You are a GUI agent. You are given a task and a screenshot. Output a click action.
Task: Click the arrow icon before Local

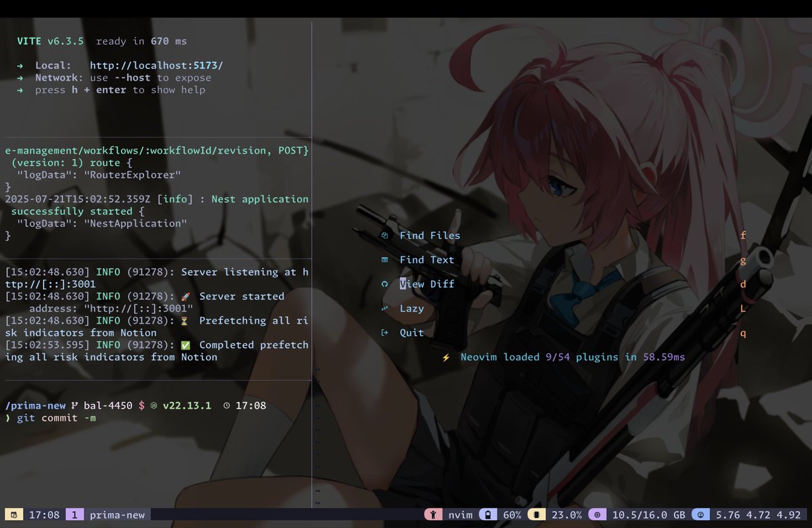tap(20, 66)
